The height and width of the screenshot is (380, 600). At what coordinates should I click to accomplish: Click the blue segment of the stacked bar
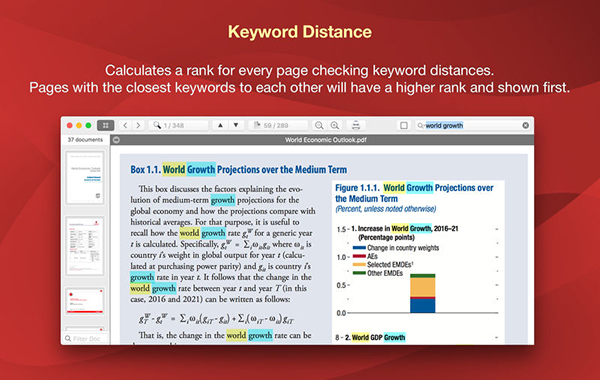click(422, 305)
